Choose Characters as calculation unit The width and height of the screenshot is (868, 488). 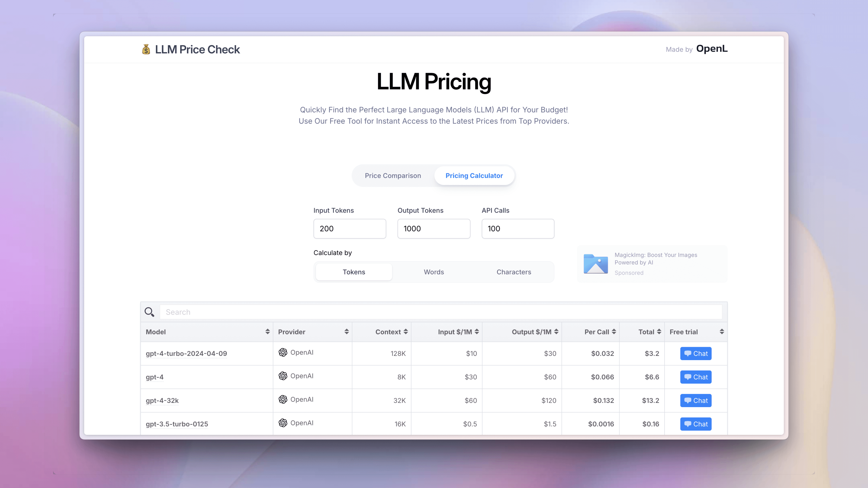(x=514, y=272)
